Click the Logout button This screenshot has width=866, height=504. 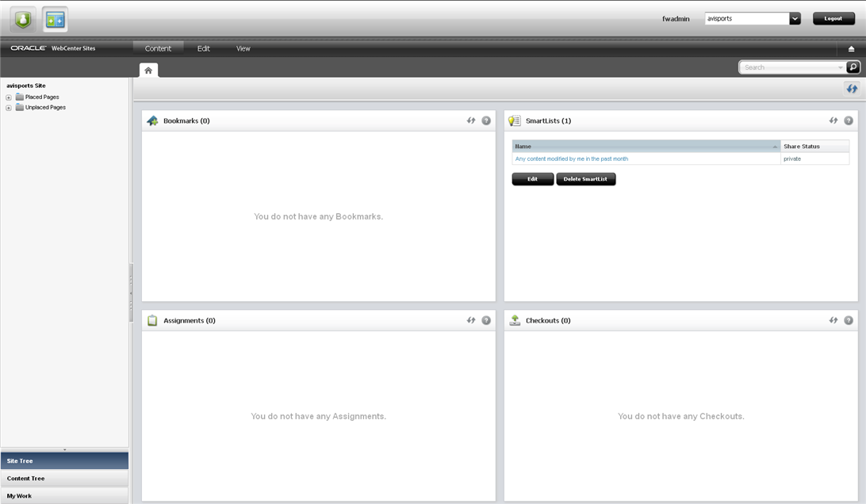click(833, 18)
